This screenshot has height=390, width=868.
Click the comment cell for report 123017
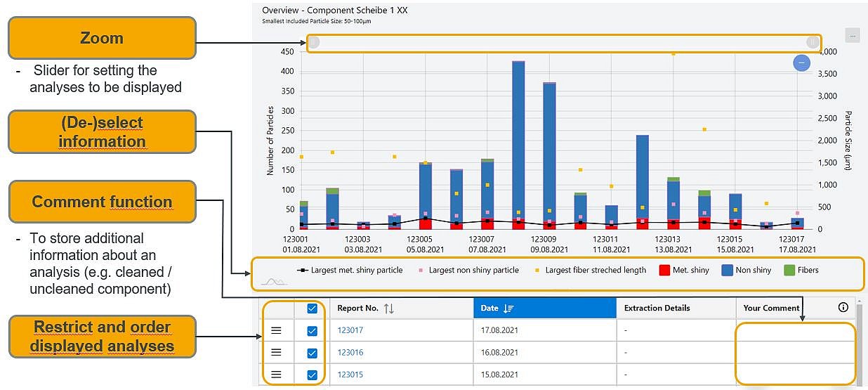pos(794,330)
